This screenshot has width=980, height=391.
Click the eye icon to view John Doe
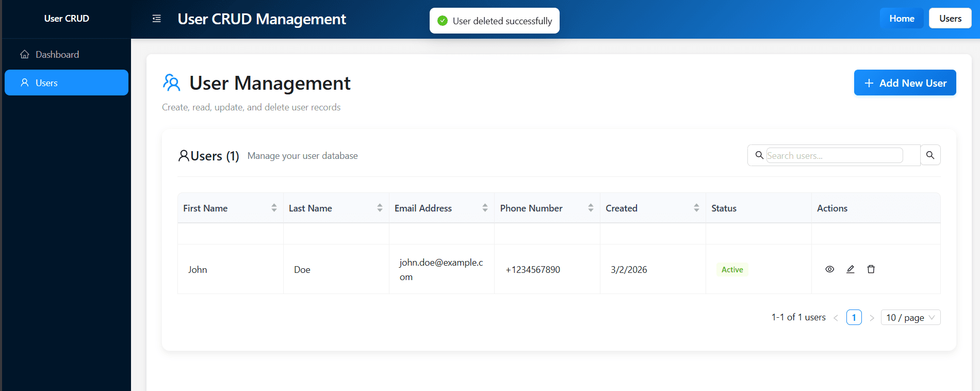[x=829, y=269]
